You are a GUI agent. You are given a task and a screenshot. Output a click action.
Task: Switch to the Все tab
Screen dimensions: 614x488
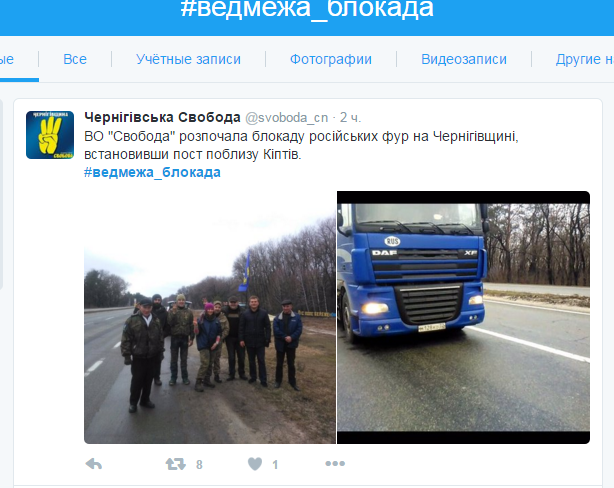pyautogui.click(x=75, y=59)
